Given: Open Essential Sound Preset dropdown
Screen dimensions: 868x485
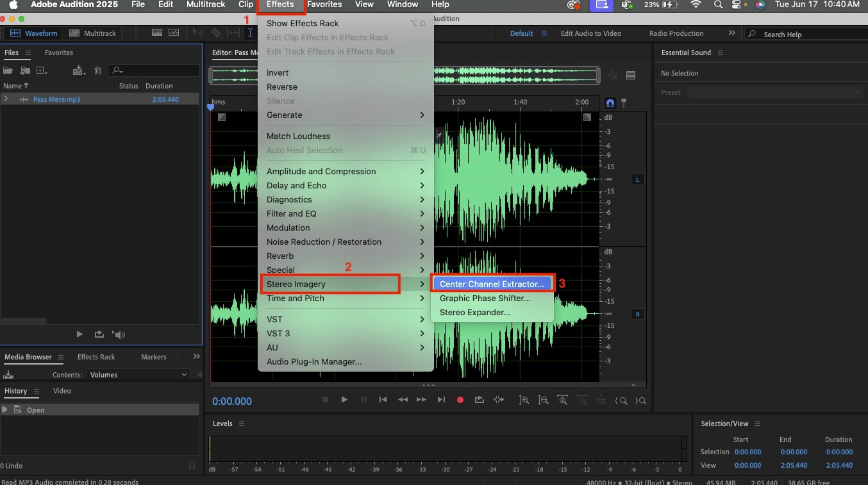Looking at the screenshot, I should point(775,92).
